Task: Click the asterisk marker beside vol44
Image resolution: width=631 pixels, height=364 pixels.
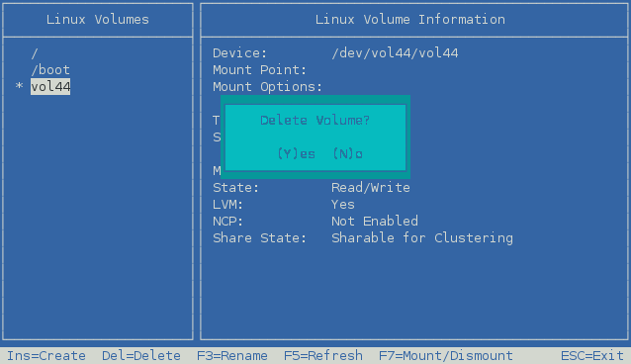Action: (x=19, y=86)
